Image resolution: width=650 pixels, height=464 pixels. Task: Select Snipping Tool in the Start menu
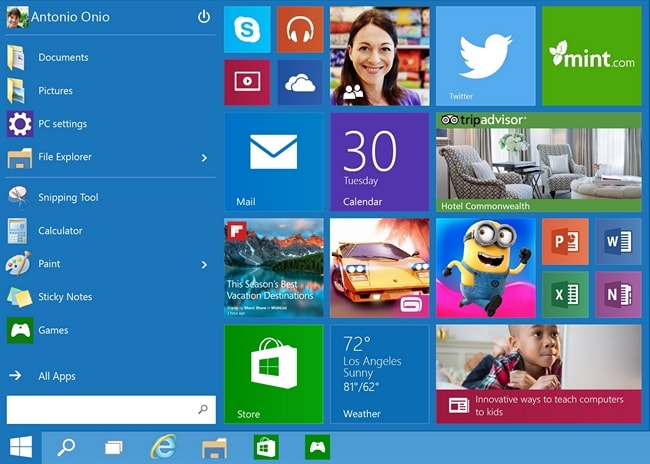click(x=68, y=198)
